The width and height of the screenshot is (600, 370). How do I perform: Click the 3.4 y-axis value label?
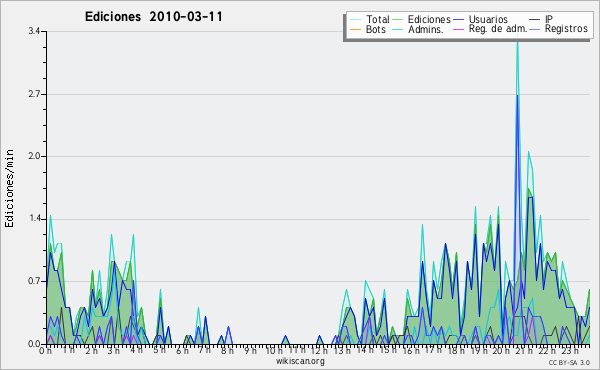[34, 31]
